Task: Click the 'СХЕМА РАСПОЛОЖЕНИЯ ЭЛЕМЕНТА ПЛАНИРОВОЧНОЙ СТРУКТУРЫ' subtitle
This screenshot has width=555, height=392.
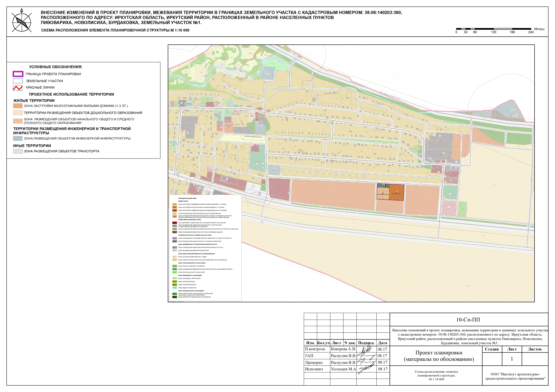Action: pyautogui.click(x=115, y=30)
